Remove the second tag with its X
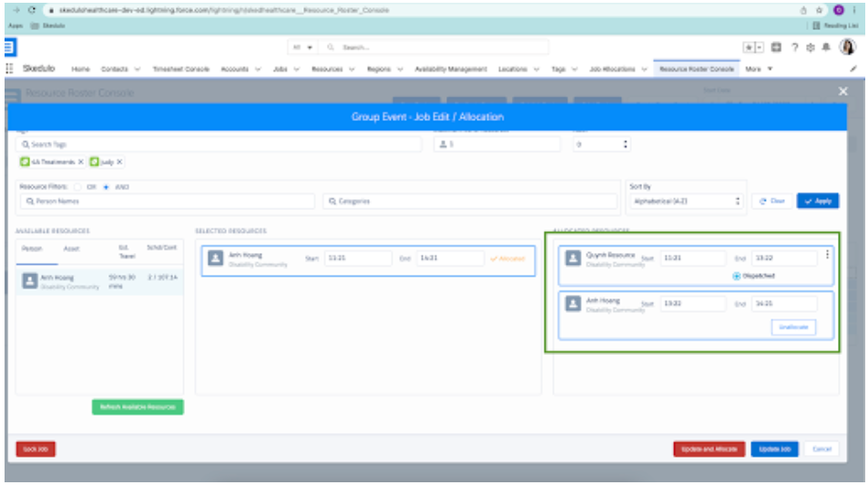 click(119, 162)
